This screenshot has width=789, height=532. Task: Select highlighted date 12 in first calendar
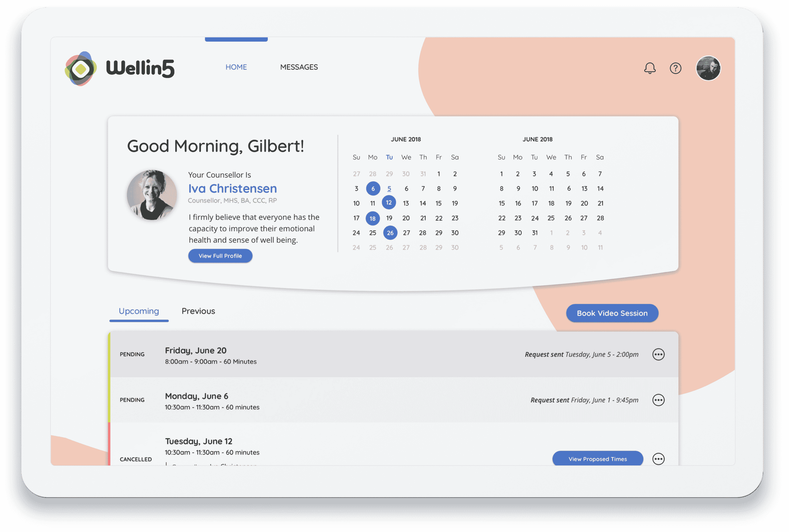389,203
